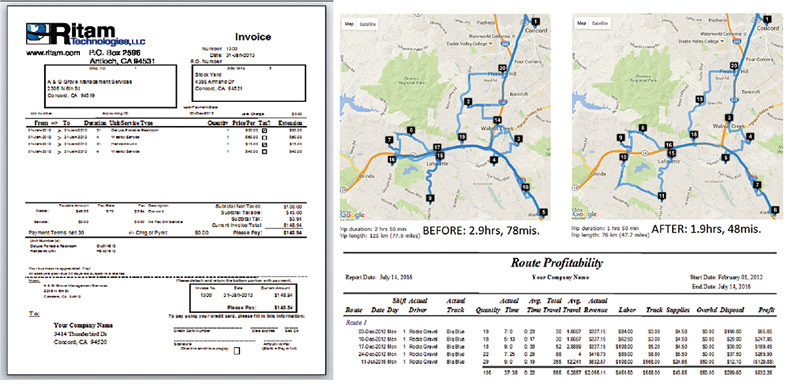Screen dimensions: 800x389
Task: Select stop marker 7 on the AFTER map
Action: (757, 185)
